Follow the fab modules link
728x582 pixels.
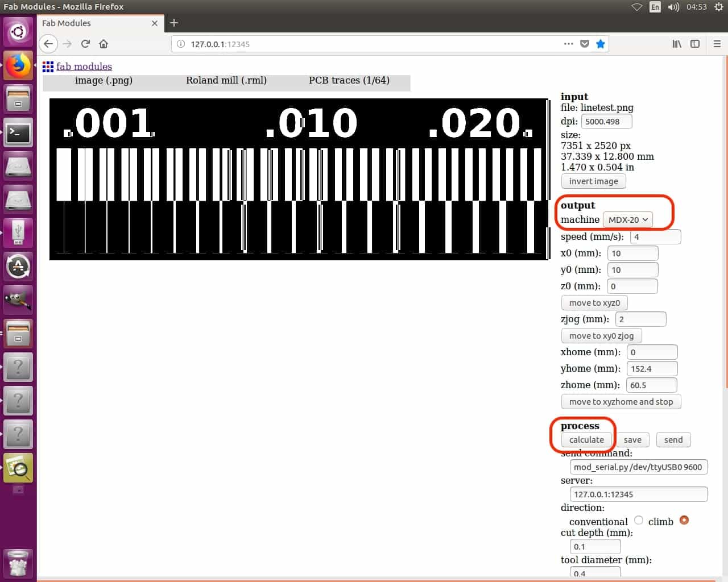[x=84, y=66]
